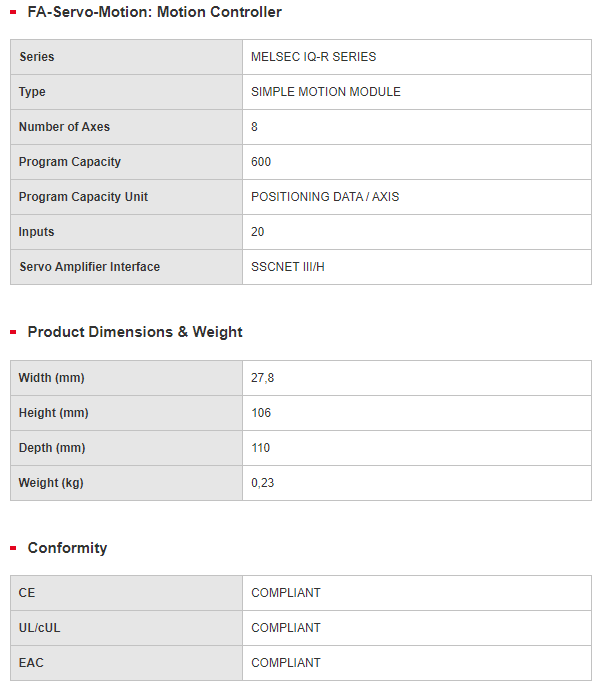This screenshot has height=689, width=606.
Task: Select the SSCNET III/H interface value
Action: point(287,267)
